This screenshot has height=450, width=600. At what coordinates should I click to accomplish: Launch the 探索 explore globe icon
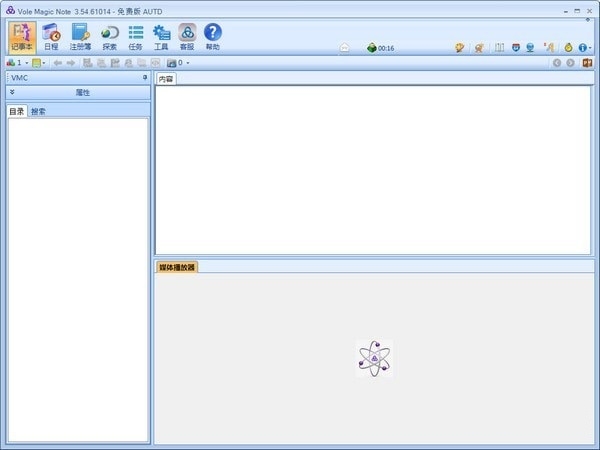109,37
